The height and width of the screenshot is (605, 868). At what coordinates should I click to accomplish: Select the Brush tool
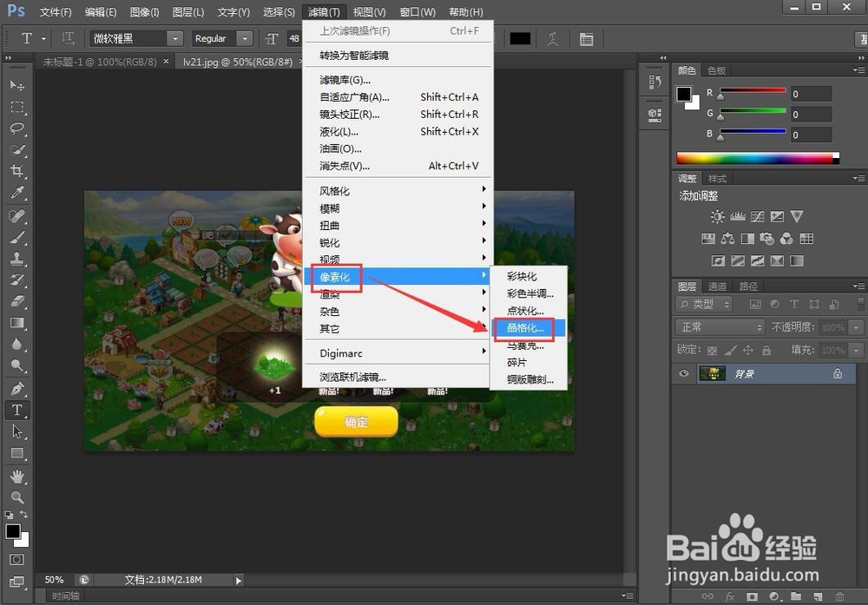coord(17,237)
